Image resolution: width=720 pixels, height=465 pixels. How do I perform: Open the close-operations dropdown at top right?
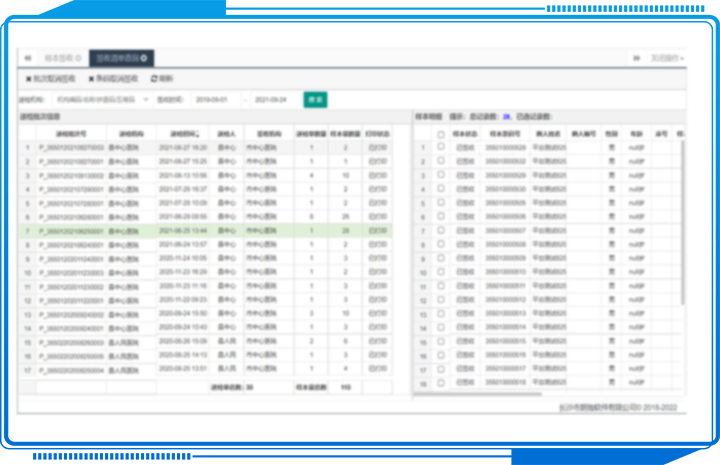coord(668,58)
